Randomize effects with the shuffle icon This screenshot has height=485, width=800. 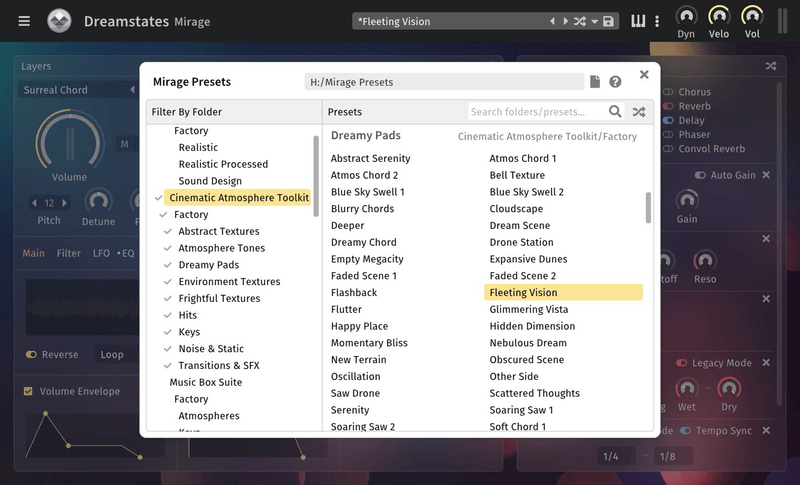[771, 66]
